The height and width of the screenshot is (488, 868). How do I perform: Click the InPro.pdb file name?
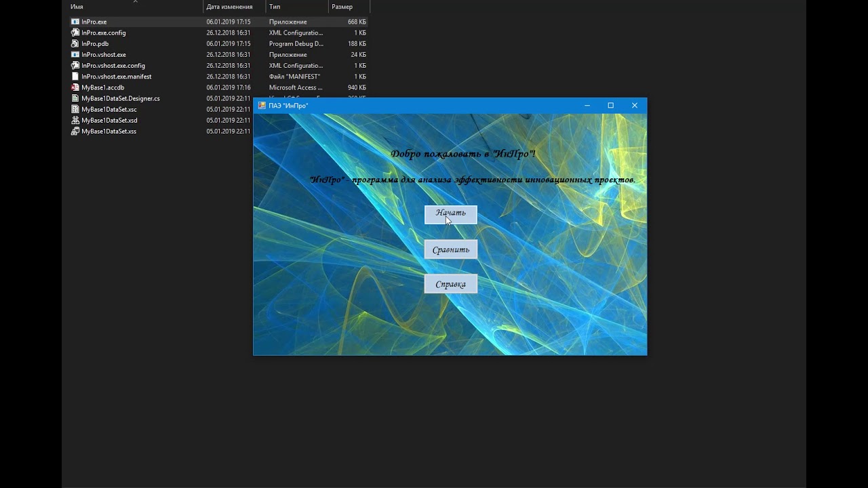[x=95, y=43]
